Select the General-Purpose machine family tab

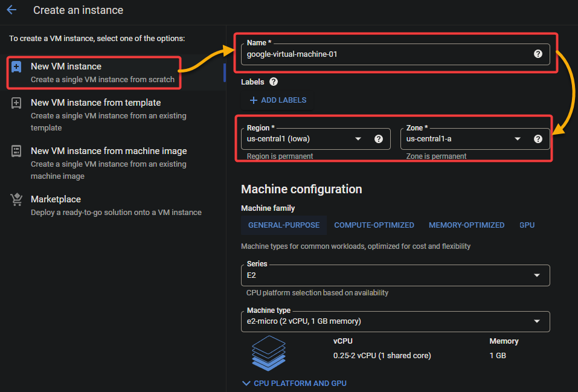[283, 225]
